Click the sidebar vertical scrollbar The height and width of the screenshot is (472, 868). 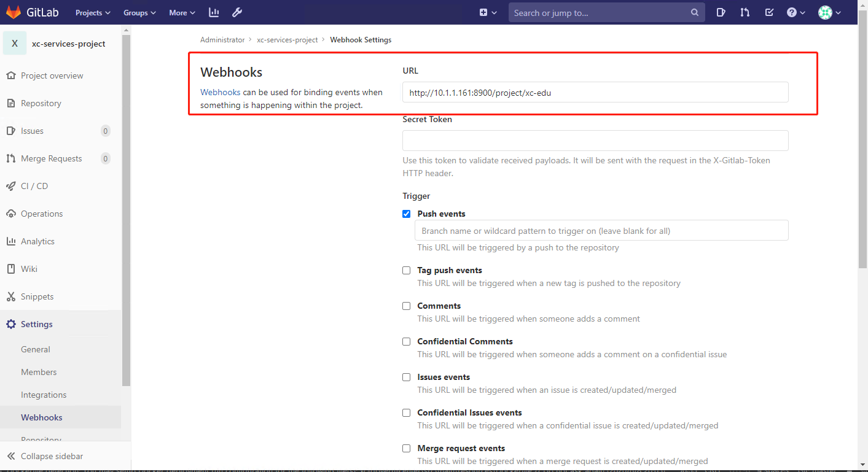(x=126, y=211)
